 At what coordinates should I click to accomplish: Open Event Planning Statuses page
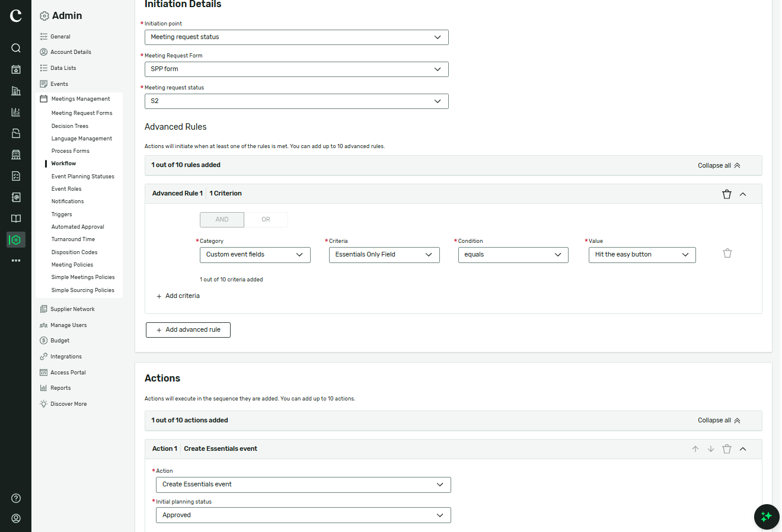(83, 177)
